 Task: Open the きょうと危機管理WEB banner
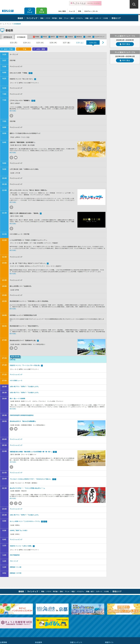[16, 623]
